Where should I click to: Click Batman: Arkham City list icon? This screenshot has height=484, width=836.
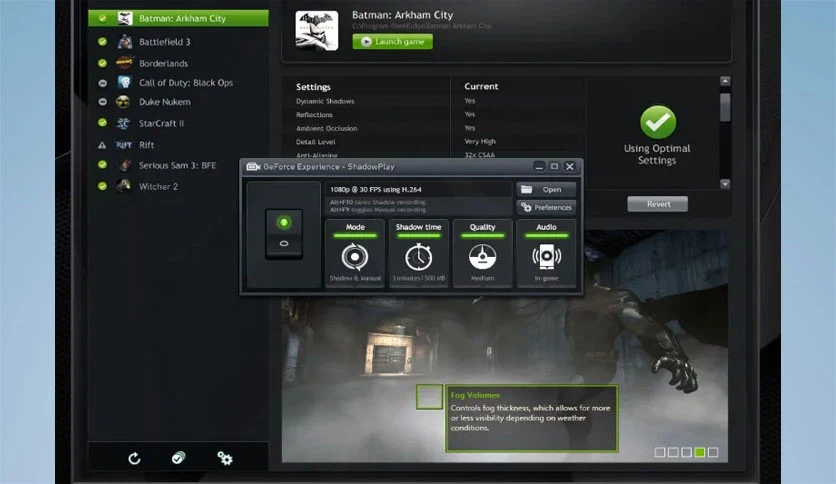[125, 18]
